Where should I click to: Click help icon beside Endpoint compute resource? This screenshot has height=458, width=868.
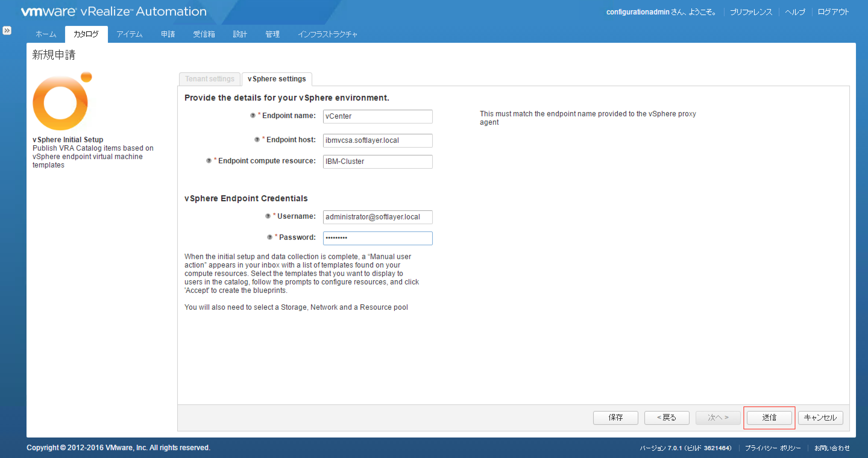tap(209, 161)
